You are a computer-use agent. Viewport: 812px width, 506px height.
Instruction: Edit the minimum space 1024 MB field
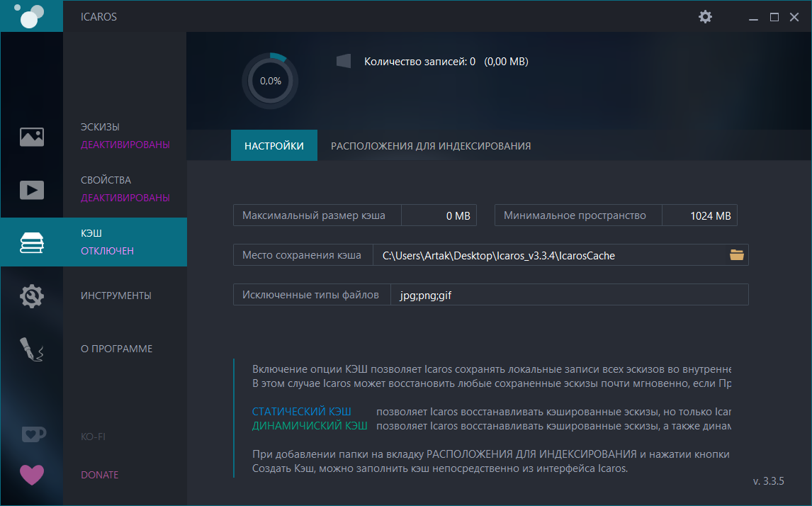pos(699,215)
